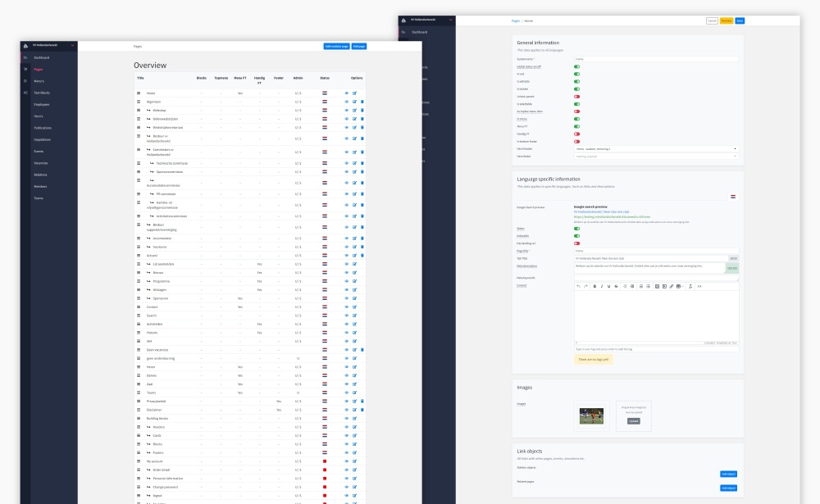Open source code view in the editor toolbar
Screen dimensions: 820x504
pyautogui.click(x=699, y=286)
